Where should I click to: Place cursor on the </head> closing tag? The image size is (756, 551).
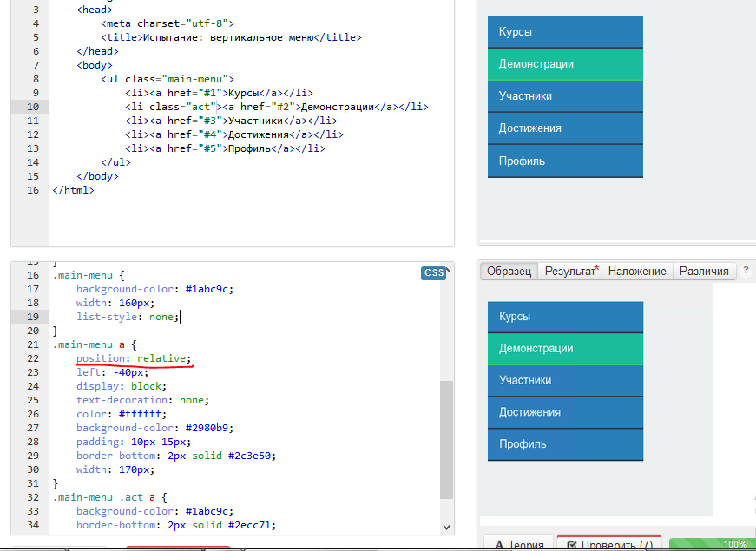pos(97,51)
